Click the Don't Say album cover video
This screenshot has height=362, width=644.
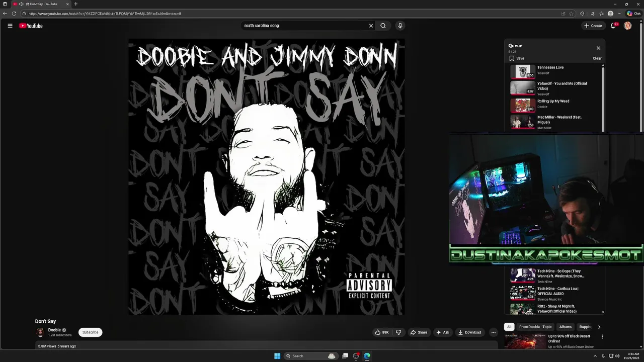click(266, 177)
